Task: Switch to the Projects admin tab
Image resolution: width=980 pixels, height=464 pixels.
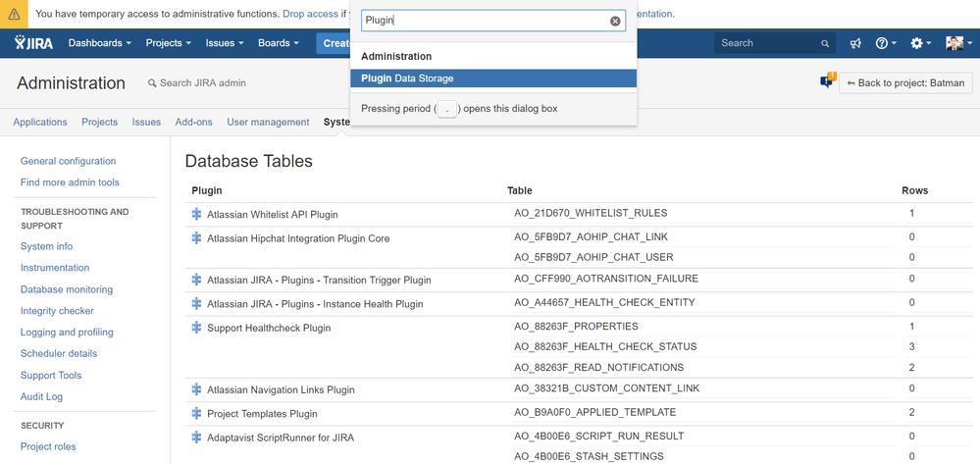Action: point(99,122)
